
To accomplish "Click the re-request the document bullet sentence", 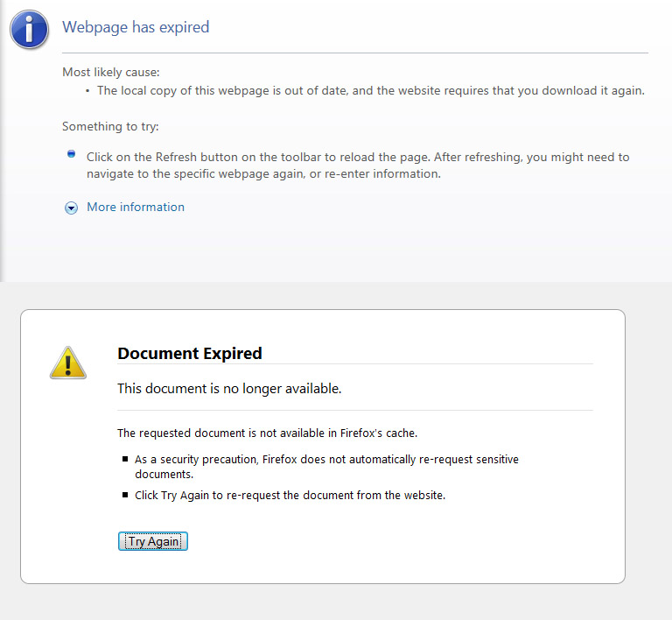I will pyautogui.click(x=290, y=495).
